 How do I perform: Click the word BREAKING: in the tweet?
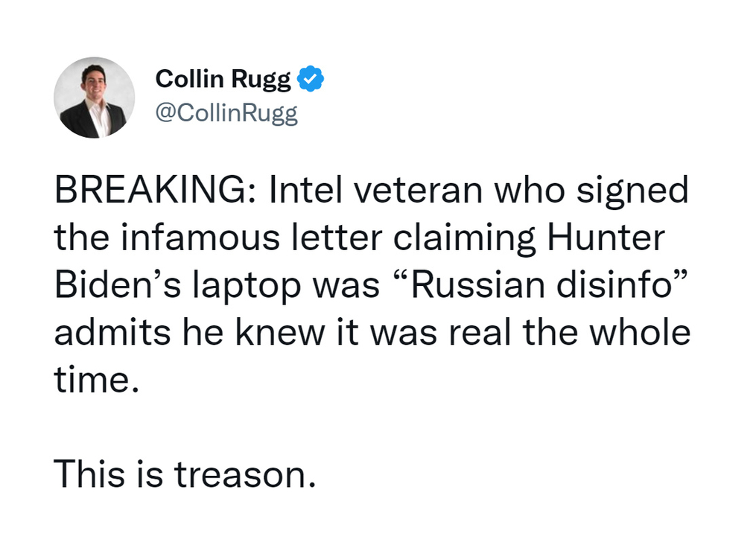(157, 189)
